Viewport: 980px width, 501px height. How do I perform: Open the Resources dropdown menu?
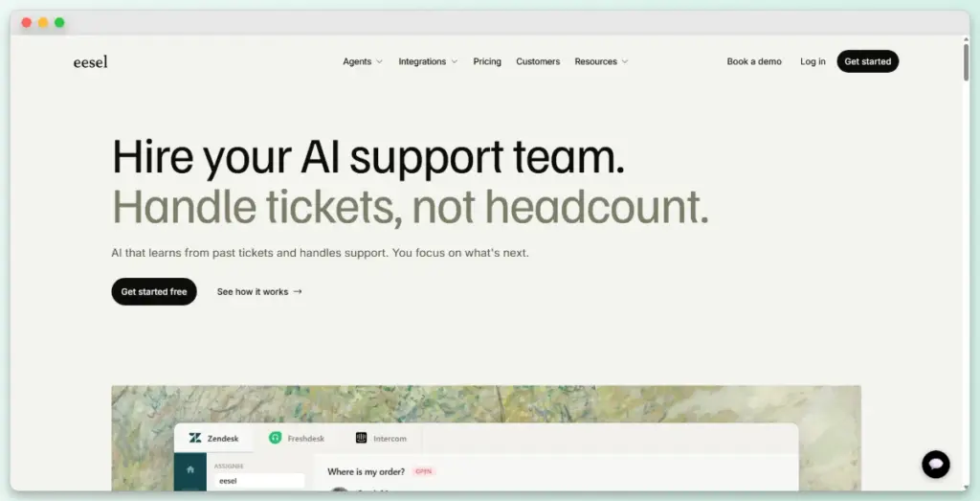[601, 61]
